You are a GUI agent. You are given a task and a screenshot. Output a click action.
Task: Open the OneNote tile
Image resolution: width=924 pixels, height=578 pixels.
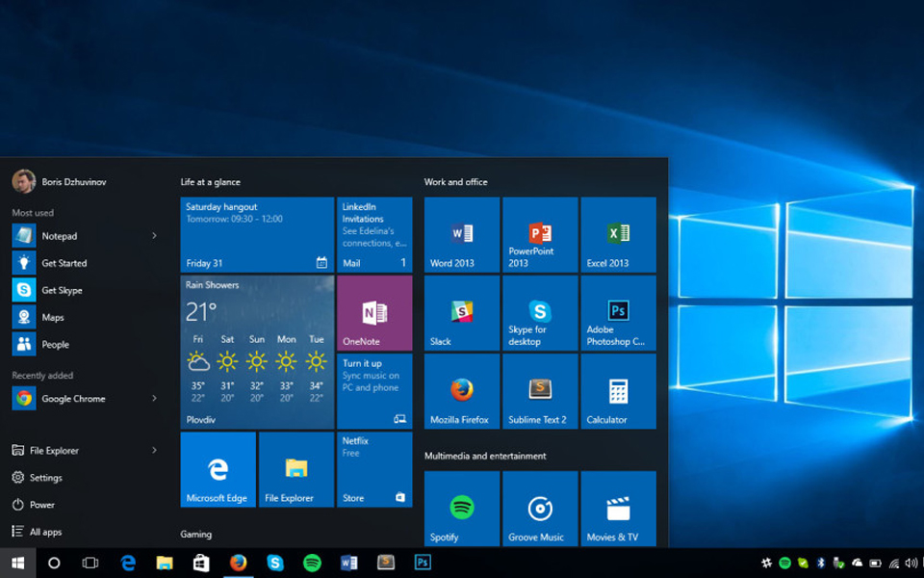pyautogui.click(x=374, y=313)
